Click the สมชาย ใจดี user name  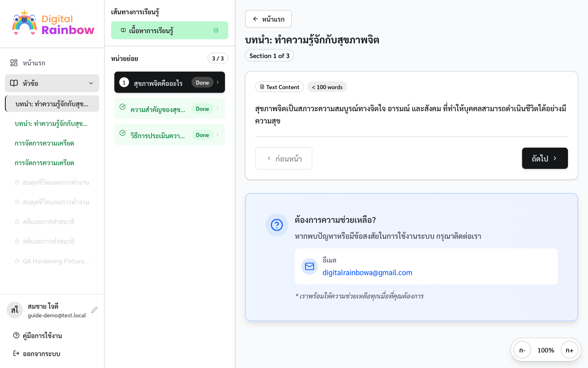(43, 306)
